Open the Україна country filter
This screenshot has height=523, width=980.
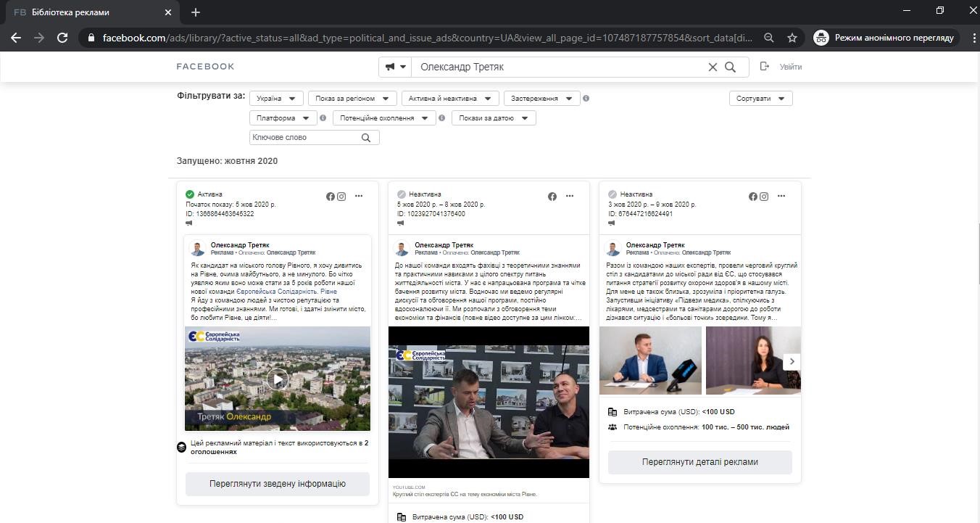(x=277, y=99)
